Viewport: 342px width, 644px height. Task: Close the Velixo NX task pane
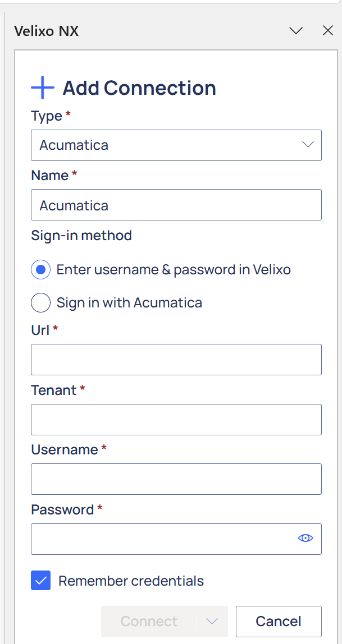tap(327, 31)
